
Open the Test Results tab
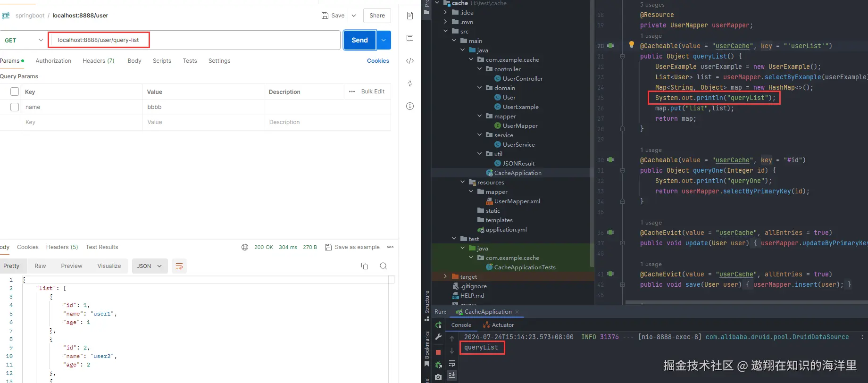[102, 247]
